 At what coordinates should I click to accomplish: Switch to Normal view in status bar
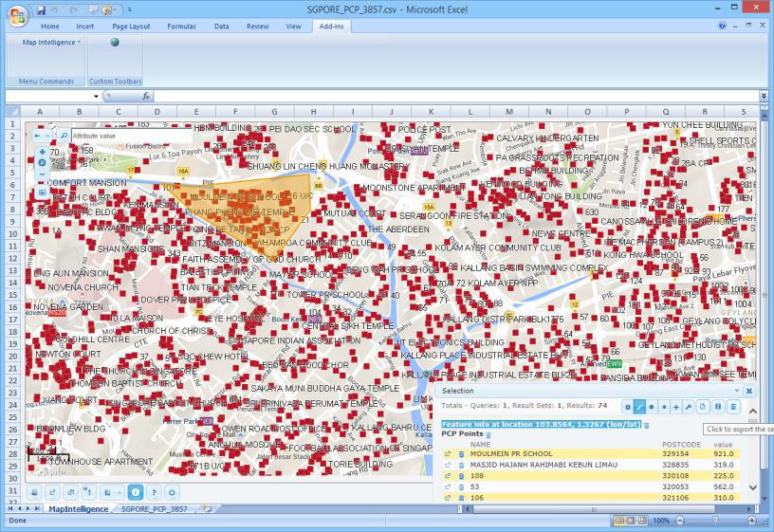[619, 521]
